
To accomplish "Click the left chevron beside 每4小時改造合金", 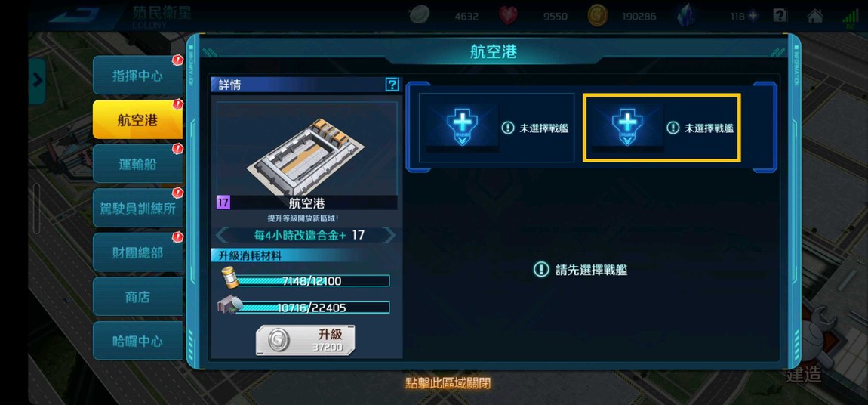I will click(x=222, y=235).
